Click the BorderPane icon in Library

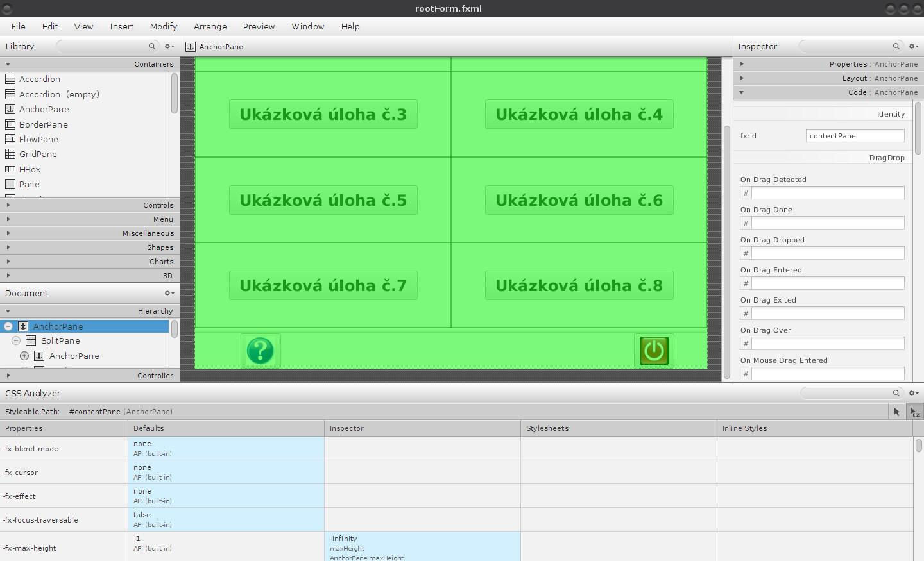point(10,124)
